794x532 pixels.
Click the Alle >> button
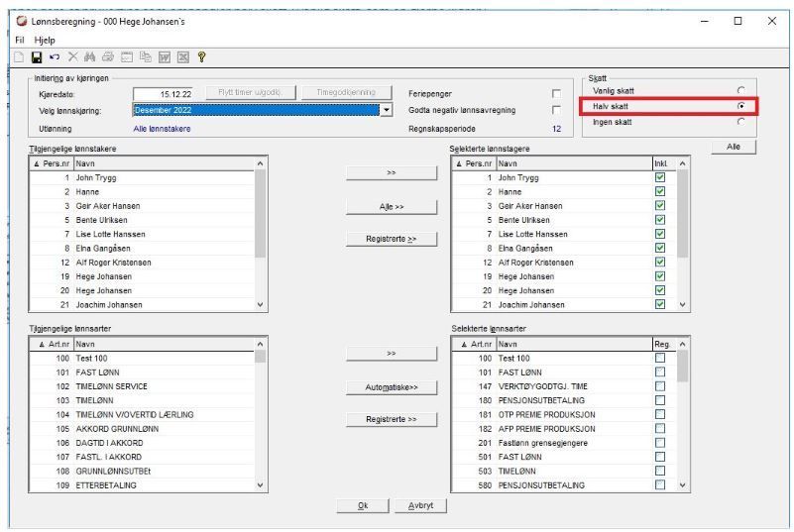(391, 207)
